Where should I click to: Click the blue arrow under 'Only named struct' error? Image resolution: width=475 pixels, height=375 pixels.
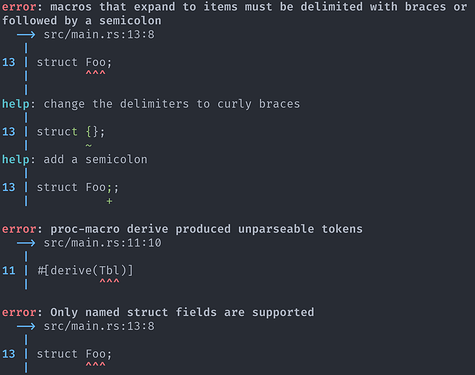[x=26, y=326]
